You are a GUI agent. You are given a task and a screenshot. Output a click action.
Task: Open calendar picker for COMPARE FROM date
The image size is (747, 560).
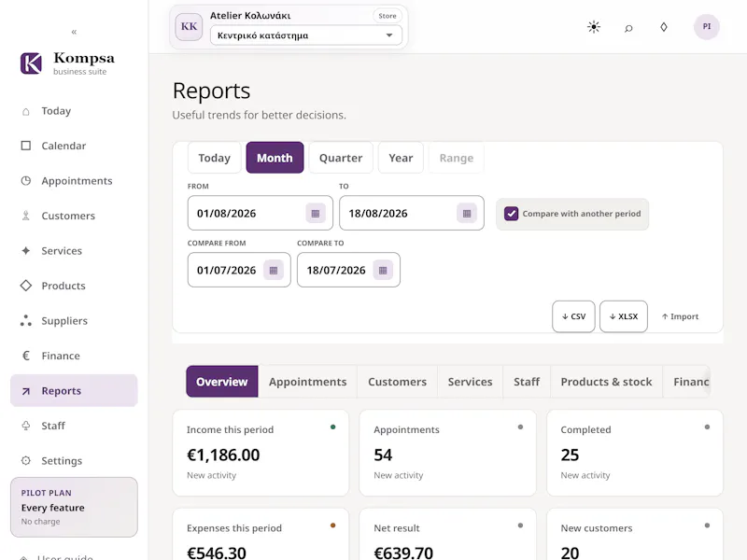[274, 270]
